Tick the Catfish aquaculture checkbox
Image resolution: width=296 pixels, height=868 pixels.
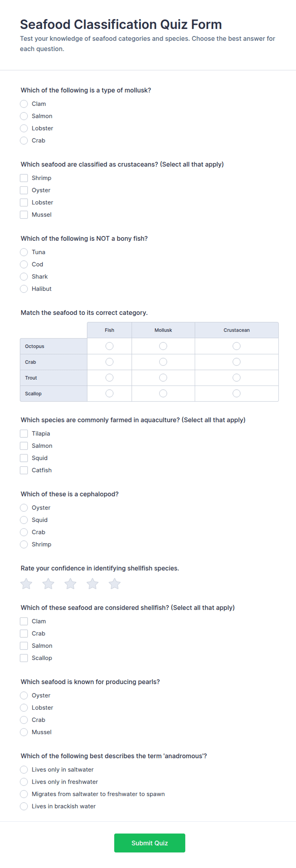coord(24,470)
